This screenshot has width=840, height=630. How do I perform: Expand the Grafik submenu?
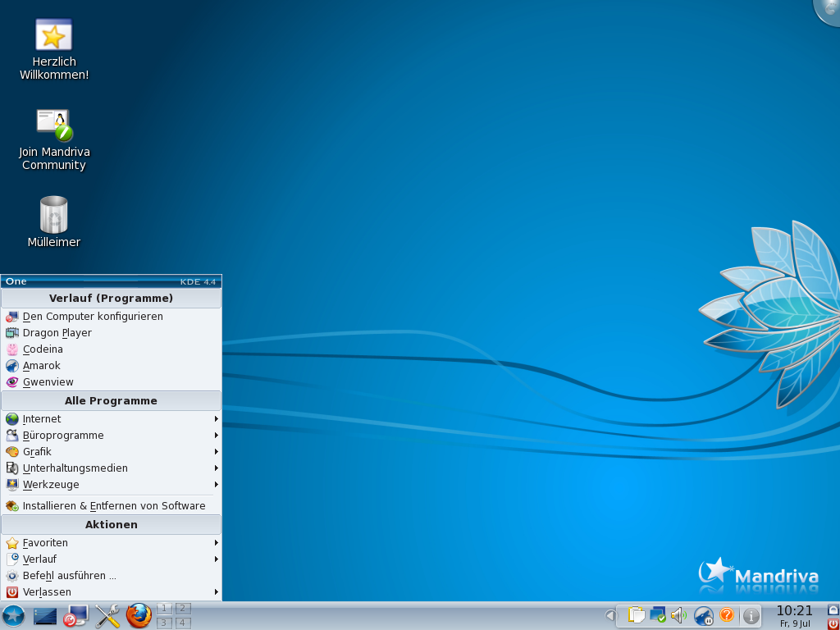pyautogui.click(x=37, y=451)
